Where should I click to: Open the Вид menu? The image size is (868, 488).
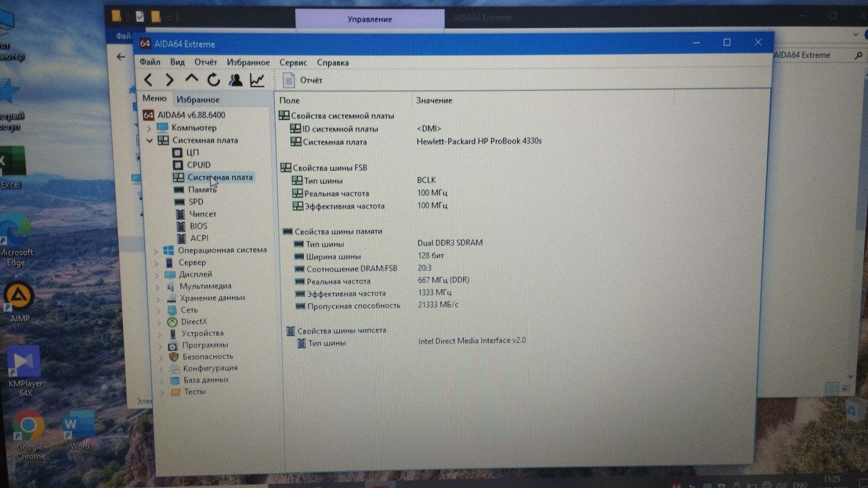click(x=177, y=62)
